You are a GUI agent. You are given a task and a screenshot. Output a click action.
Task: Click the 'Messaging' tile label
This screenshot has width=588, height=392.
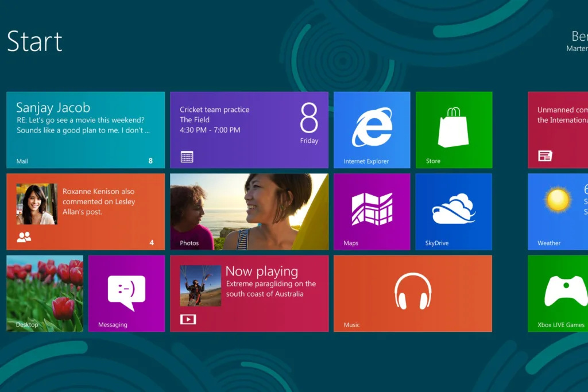coord(113,324)
